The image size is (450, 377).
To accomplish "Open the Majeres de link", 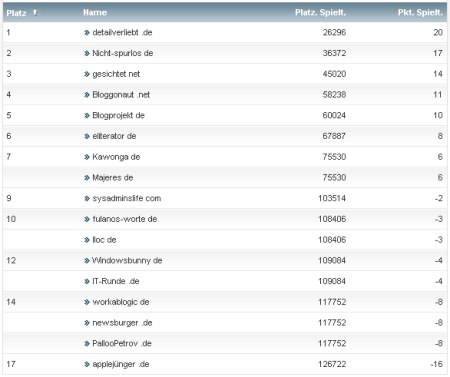I will pyautogui.click(x=113, y=178).
